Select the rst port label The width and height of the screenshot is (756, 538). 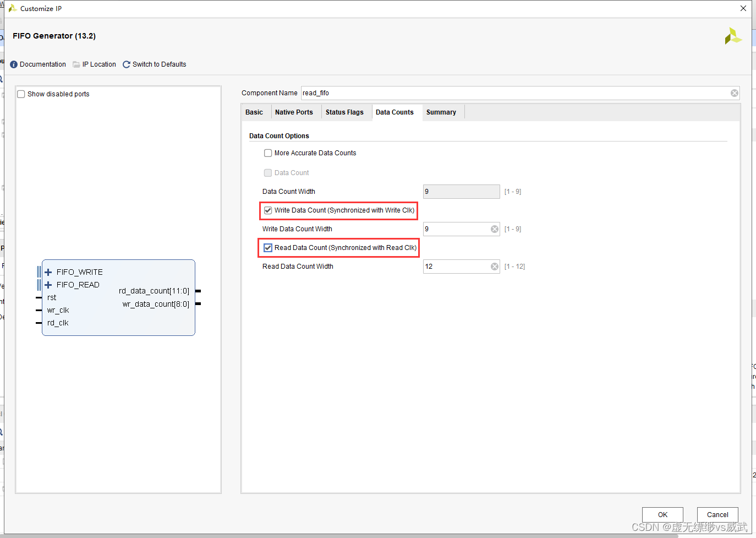tap(52, 297)
